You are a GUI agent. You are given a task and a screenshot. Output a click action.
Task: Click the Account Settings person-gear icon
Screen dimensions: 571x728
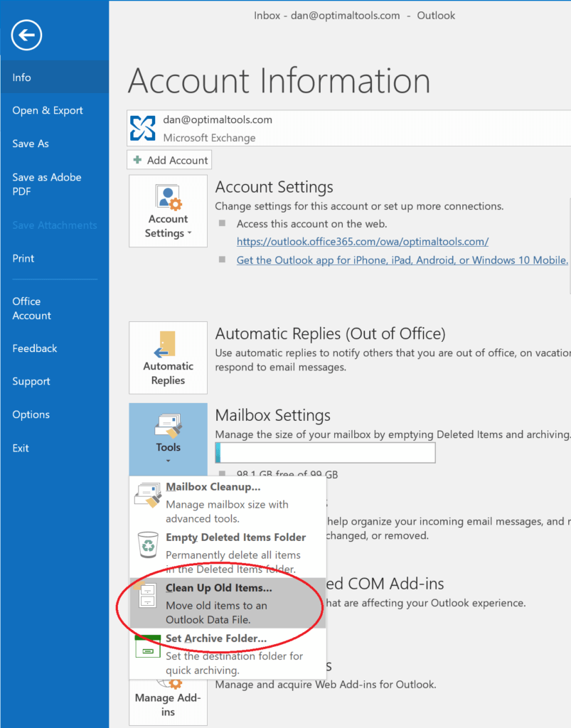pos(168,198)
